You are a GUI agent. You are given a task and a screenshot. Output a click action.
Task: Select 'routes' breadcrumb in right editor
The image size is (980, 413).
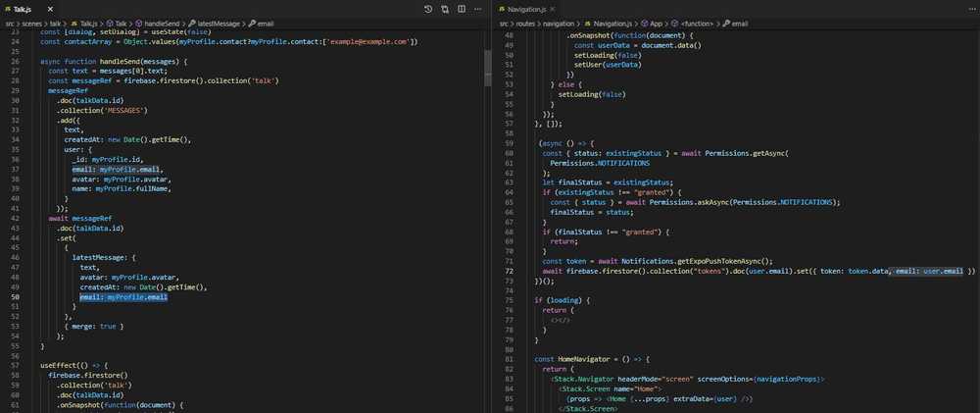point(525,24)
